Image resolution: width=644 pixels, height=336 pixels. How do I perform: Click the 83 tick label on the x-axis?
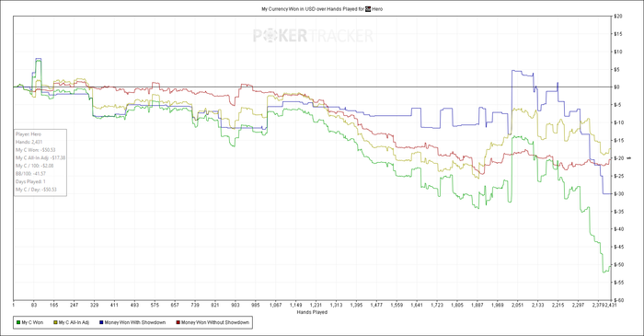34,306
